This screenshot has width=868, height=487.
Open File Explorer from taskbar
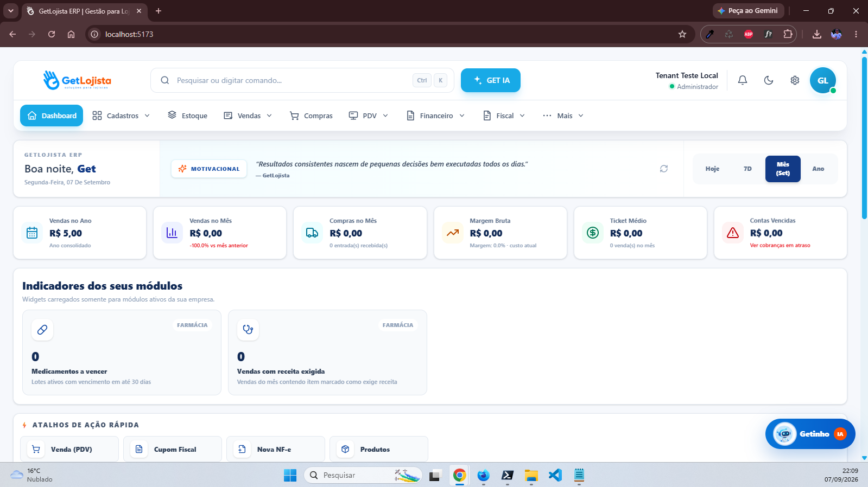(531, 475)
